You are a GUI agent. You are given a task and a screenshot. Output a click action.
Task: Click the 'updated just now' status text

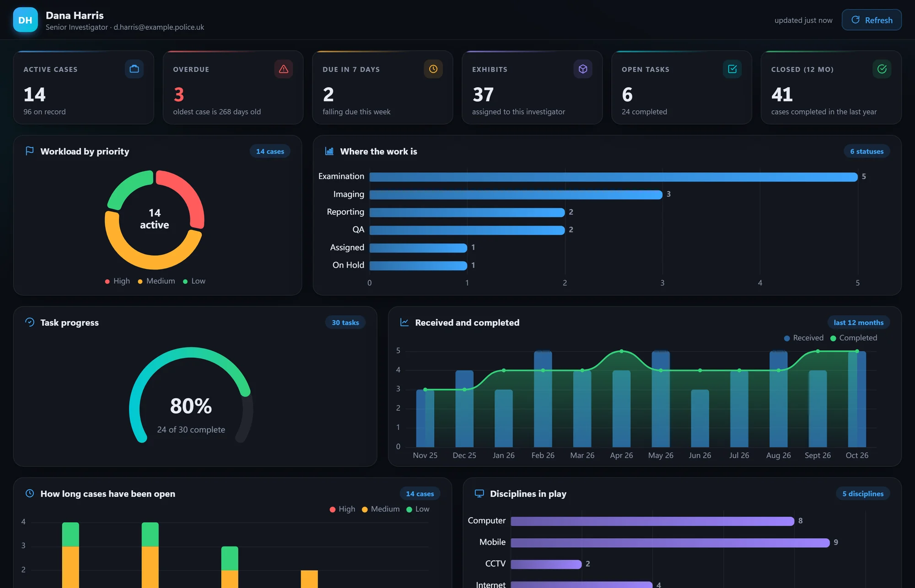click(803, 20)
